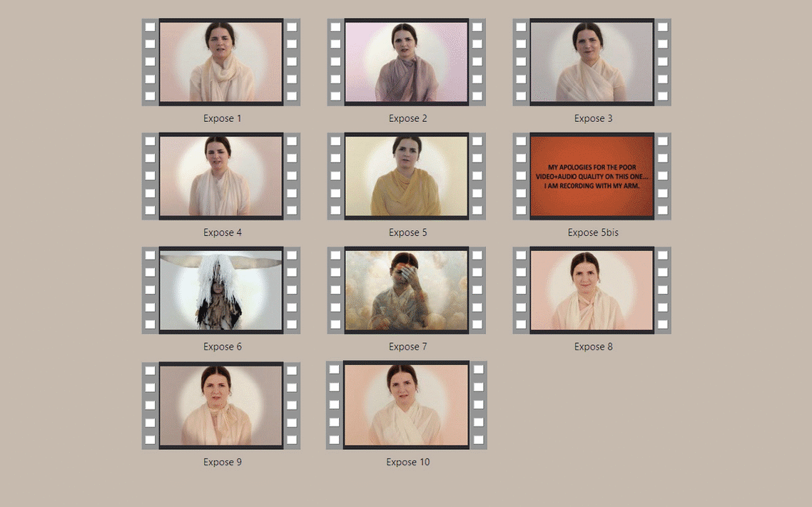The width and height of the screenshot is (812, 507).
Task: Click the "Expose 3" caption link
Action: click(x=593, y=118)
